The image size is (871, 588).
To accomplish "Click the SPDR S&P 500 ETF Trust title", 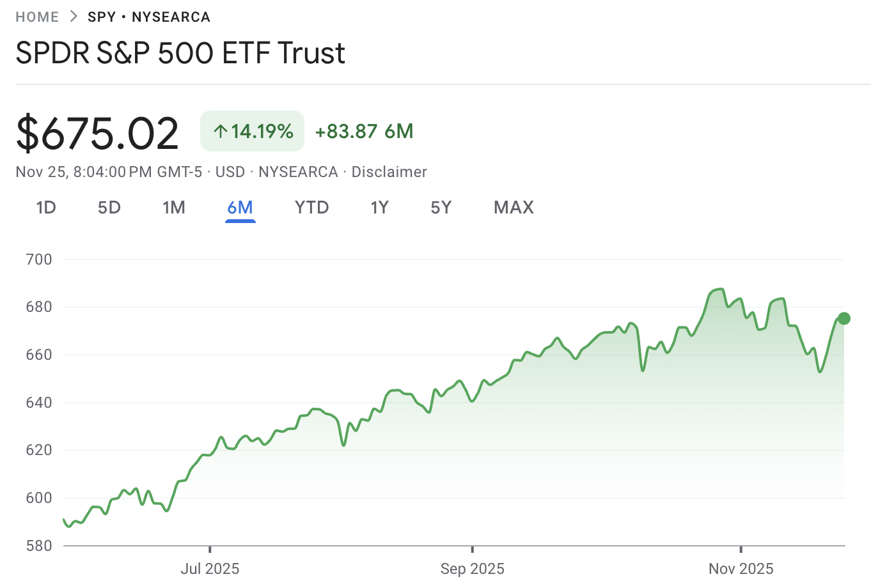I will (180, 53).
